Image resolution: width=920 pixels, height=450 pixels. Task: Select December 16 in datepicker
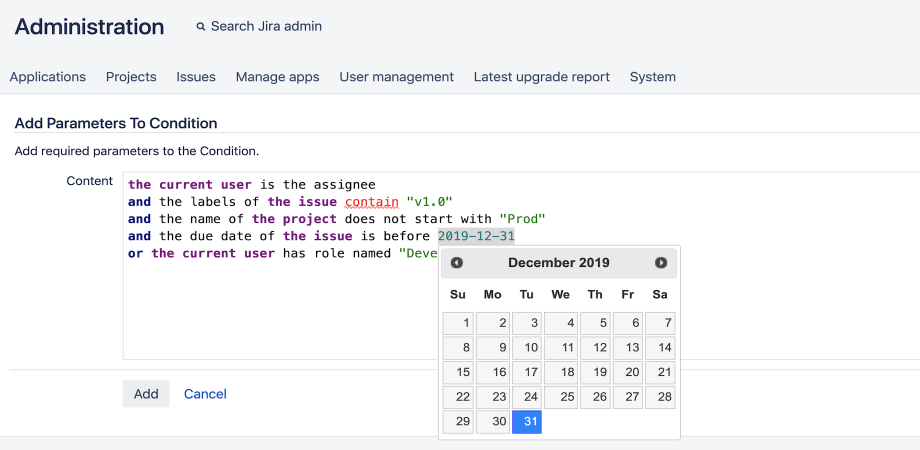click(x=493, y=373)
